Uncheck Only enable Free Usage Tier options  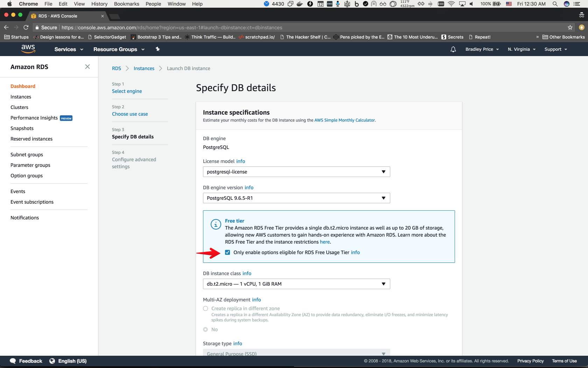pyautogui.click(x=227, y=252)
